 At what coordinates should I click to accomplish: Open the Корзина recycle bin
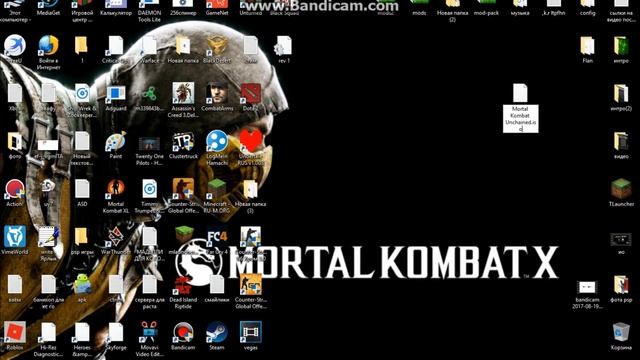(621, 332)
